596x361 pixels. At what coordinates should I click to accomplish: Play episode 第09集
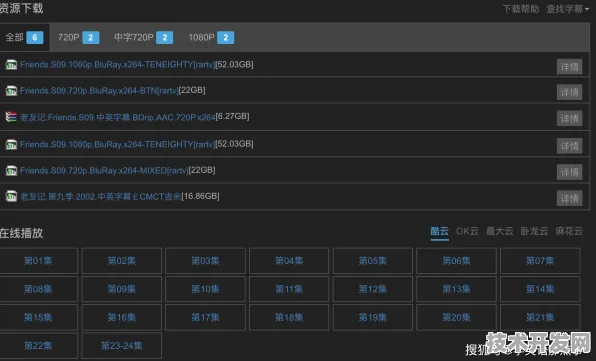pyautogui.click(x=122, y=289)
